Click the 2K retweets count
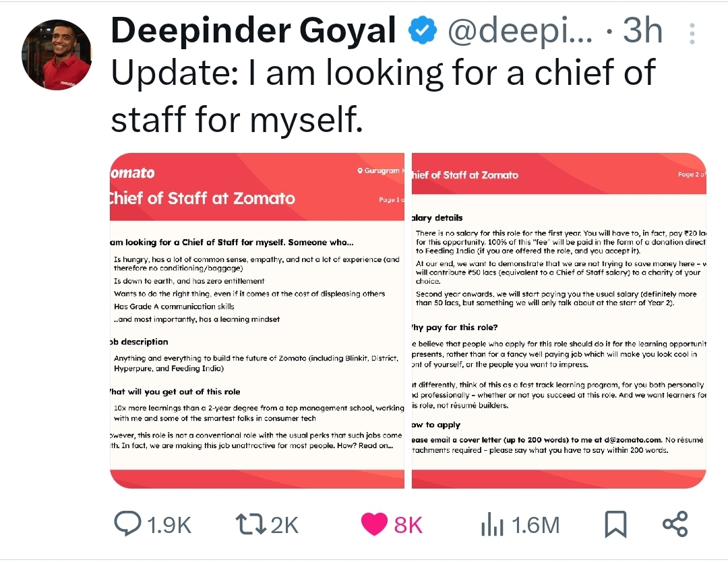The width and height of the screenshot is (728, 562). click(x=284, y=524)
